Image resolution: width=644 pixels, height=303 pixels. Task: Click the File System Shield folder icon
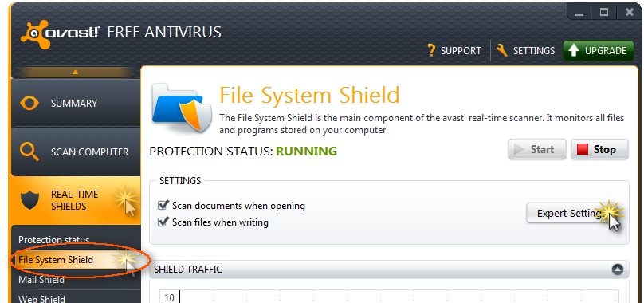181,108
